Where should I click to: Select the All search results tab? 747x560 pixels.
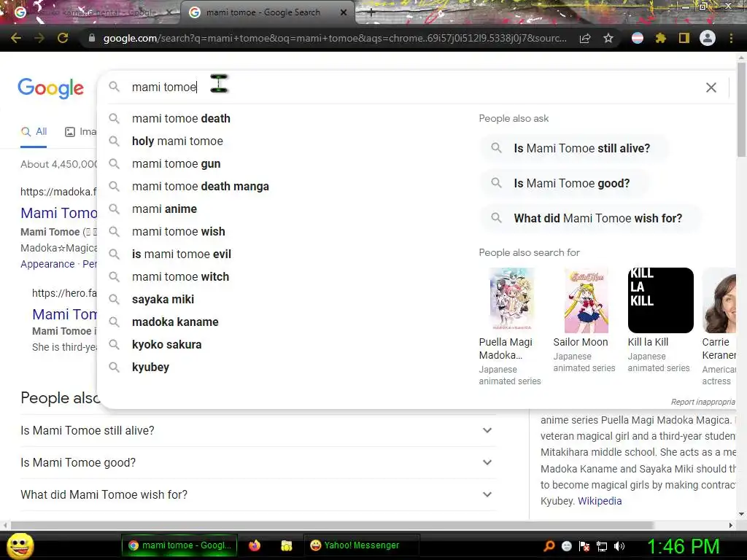[x=34, y=132]
